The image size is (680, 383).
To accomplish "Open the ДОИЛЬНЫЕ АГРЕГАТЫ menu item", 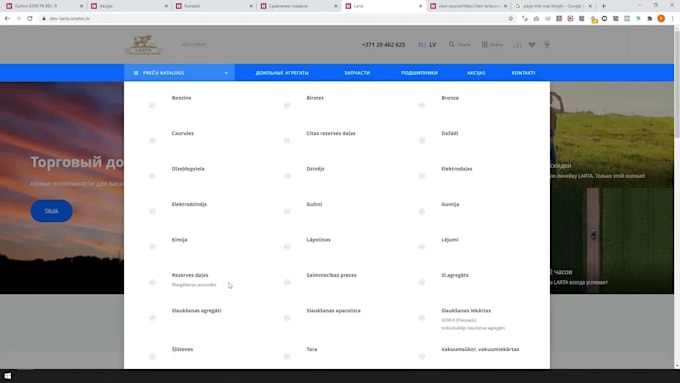I will click(x=282, y=73).
